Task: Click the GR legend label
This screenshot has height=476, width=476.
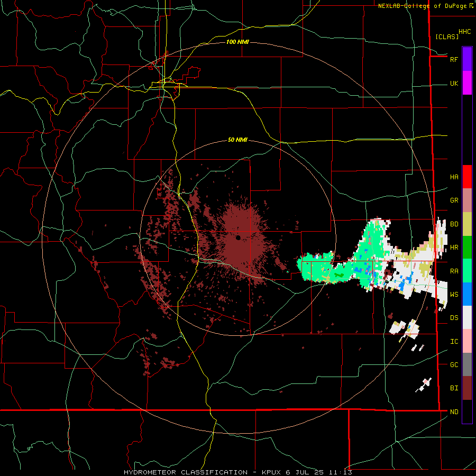Action: coord(454,200)
